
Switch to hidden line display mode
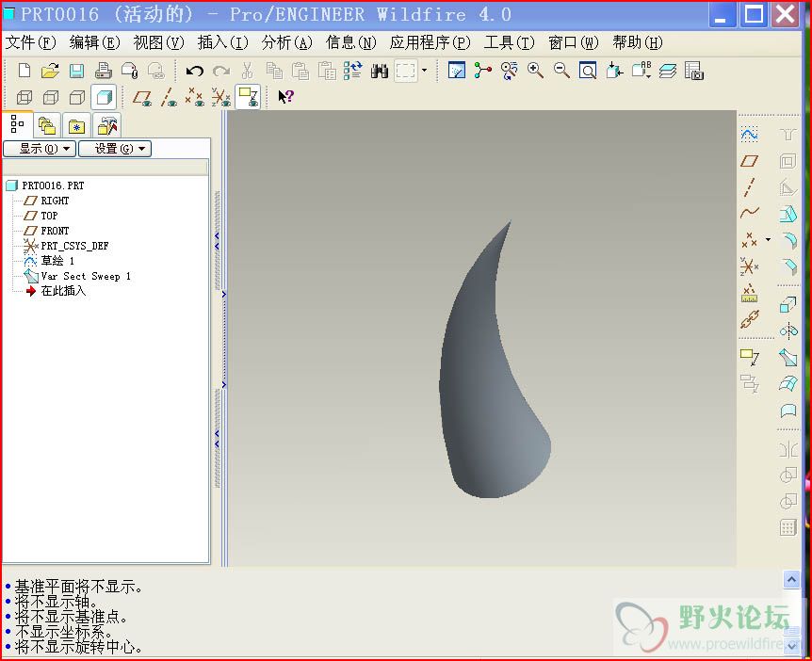50,97
